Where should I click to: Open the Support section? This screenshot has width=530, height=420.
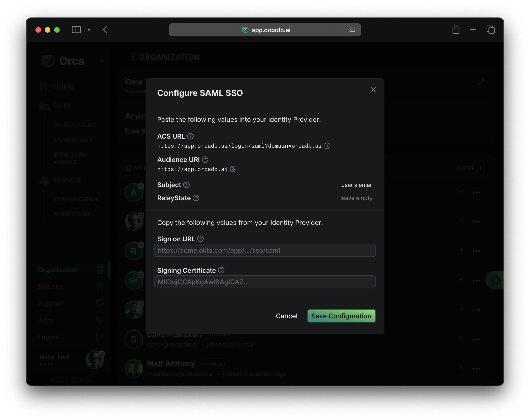point(50,303)
